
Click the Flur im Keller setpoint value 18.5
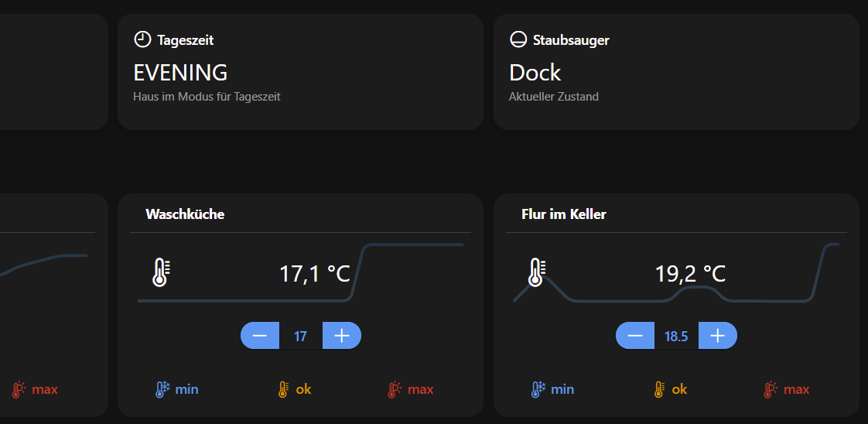[x=676, y=337]
